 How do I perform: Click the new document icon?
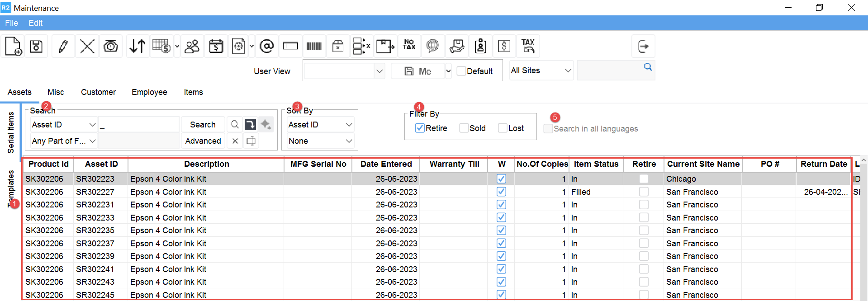click(x=13, y=46)
